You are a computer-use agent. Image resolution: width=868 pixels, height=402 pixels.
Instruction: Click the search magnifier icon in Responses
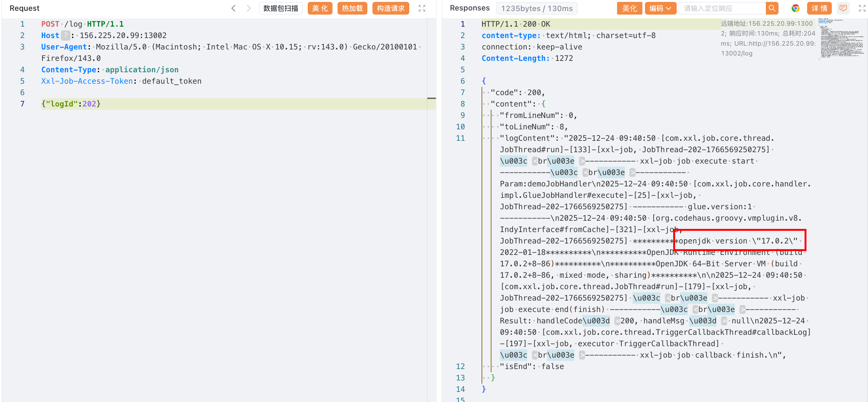coord(772,8)
